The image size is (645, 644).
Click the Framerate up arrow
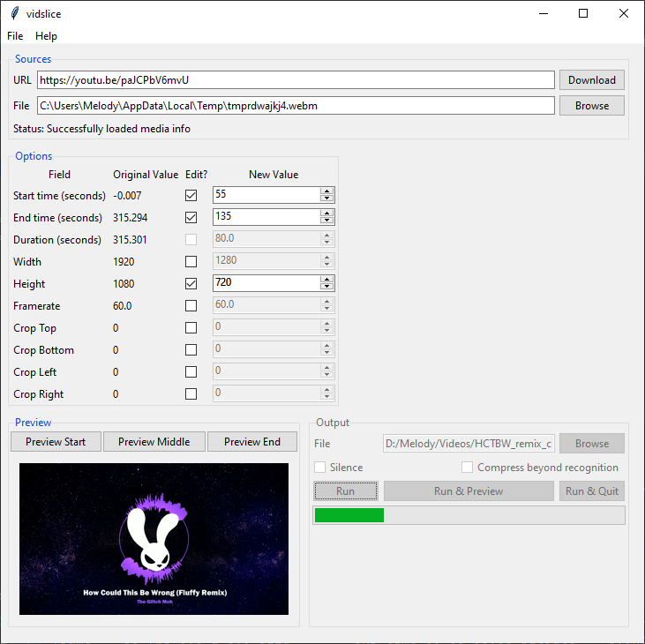pyautogui.click(x=326, y=302)
